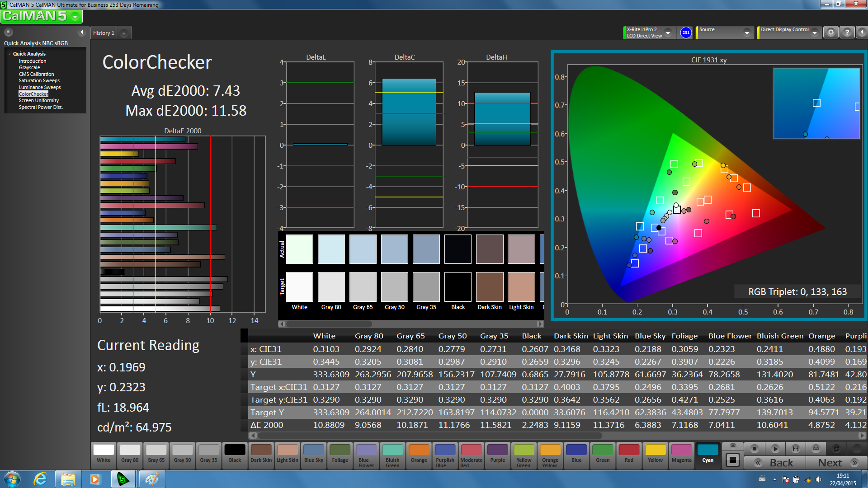Go to Luminance Sweeps page
This screenshot has width=868, height=488.
40,87
